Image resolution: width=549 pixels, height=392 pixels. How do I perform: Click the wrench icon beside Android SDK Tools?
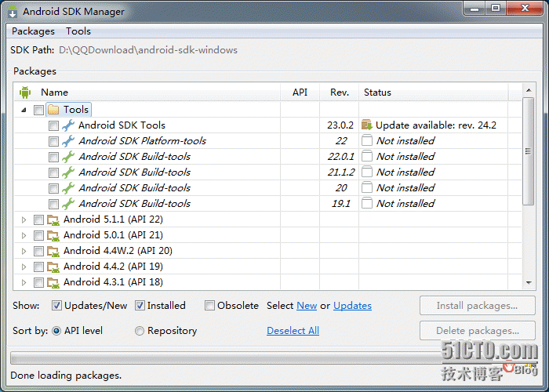pos(68,125)
